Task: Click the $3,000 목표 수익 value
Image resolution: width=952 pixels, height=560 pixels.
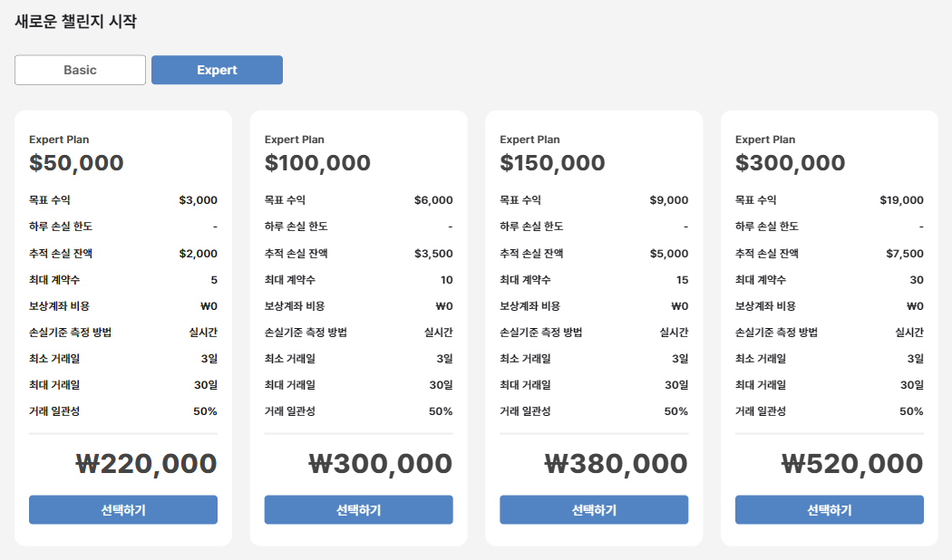Action: click(198, 200)
